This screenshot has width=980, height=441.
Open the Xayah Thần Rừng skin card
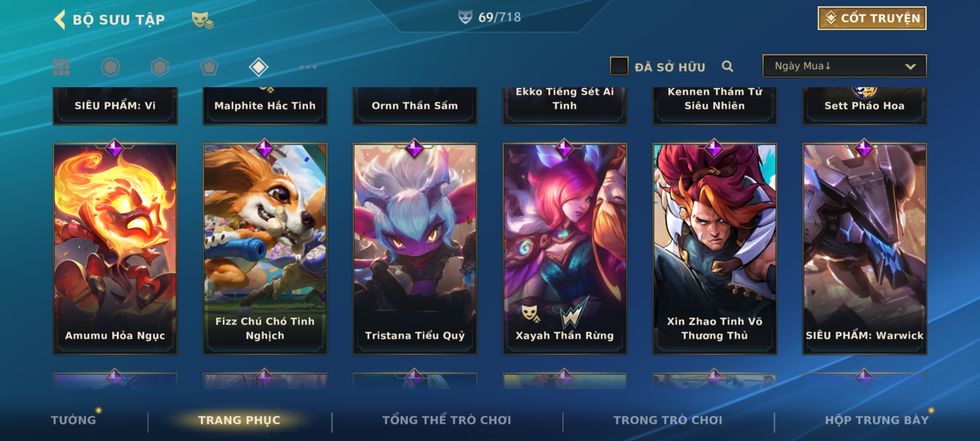[x=565, y=249]
